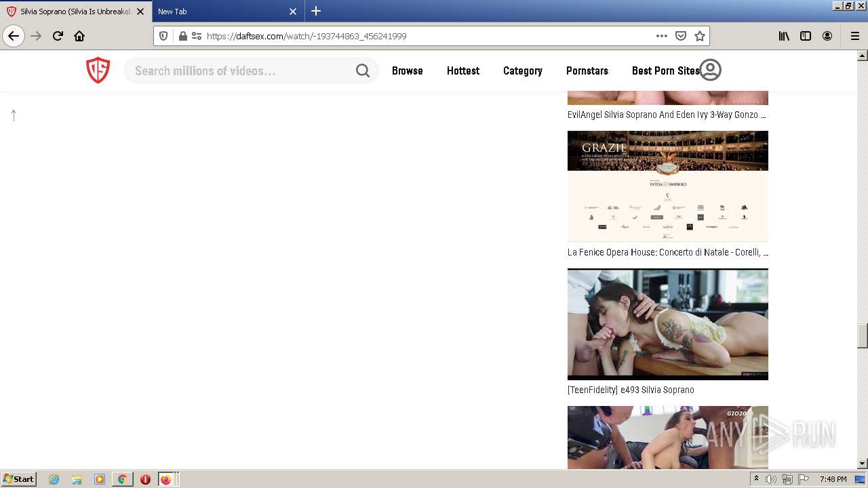This screenshot has width=868, height=488.
Task: Open the media player taskbar icon
Action: pos(100,479)
